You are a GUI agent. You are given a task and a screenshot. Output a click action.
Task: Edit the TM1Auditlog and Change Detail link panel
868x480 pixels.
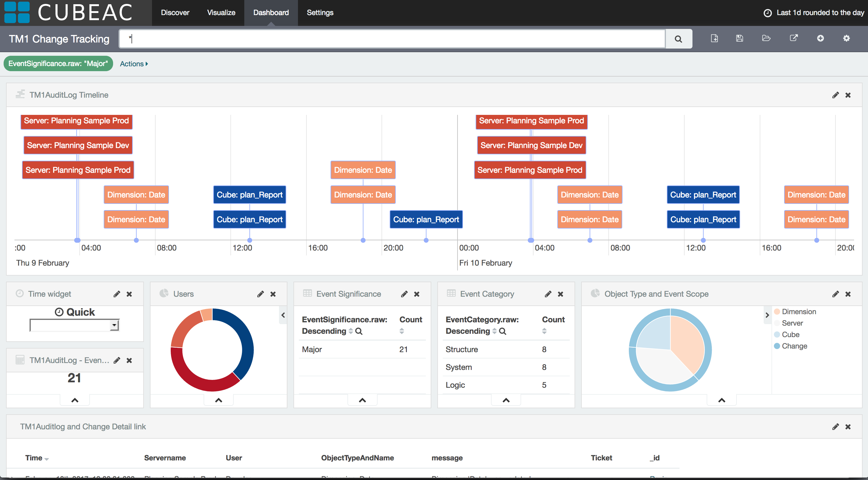click(835, 427)
